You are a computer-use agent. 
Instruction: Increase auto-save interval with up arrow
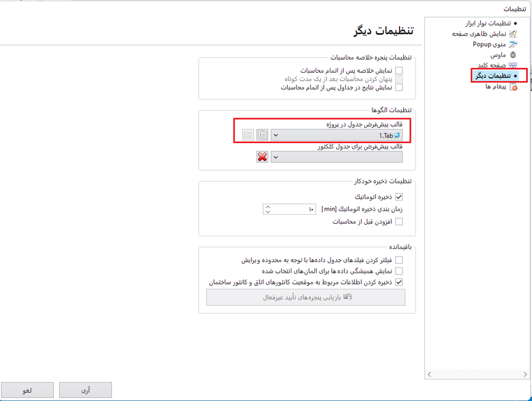pyautogui.click(x=268, y=207)
